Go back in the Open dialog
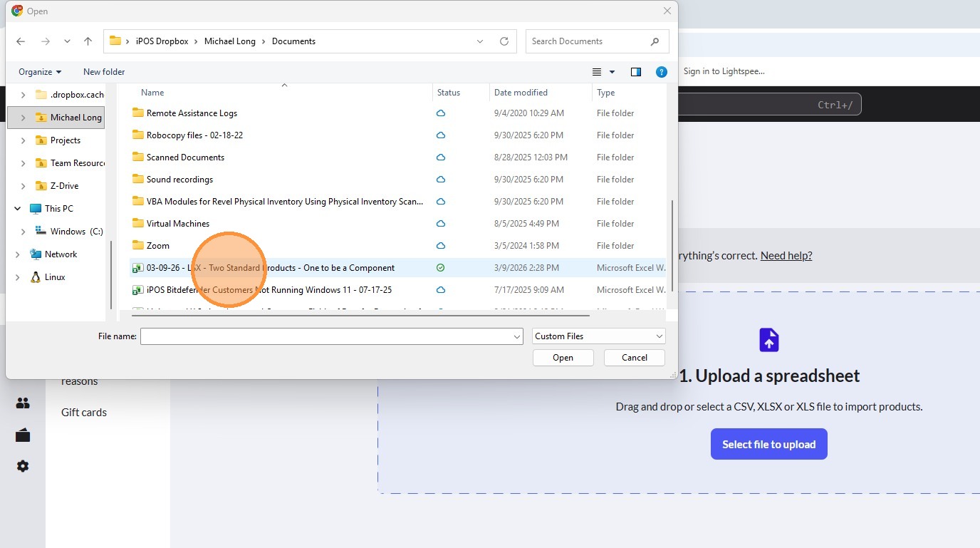This screenshot has width=980, height=548. (21, 41)
